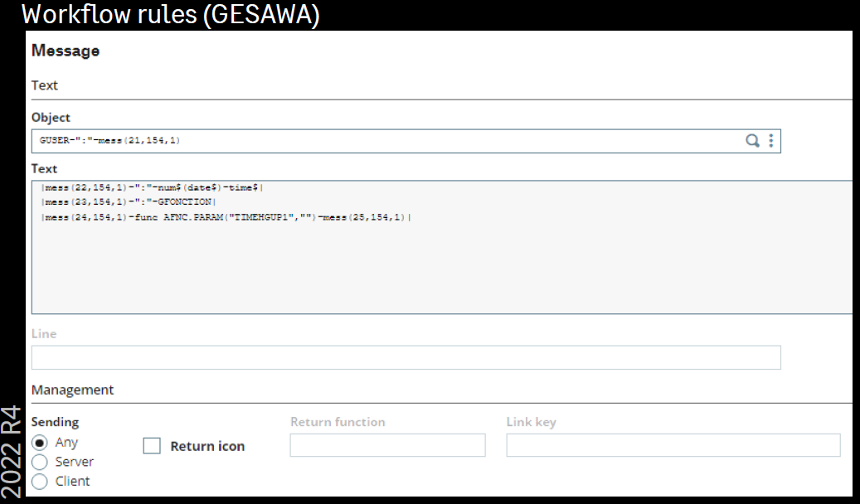Click the Workflow rules (GESAWA) title
Screen dimensions: 860x504
[170, 14]
